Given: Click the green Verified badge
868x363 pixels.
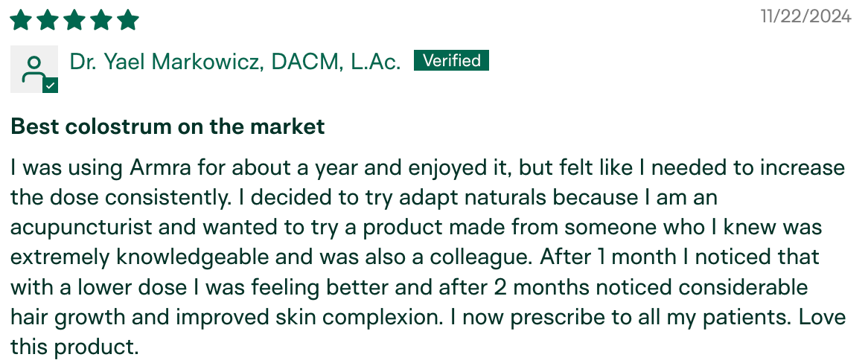Looking at the screenshot, I should point(451,60).
